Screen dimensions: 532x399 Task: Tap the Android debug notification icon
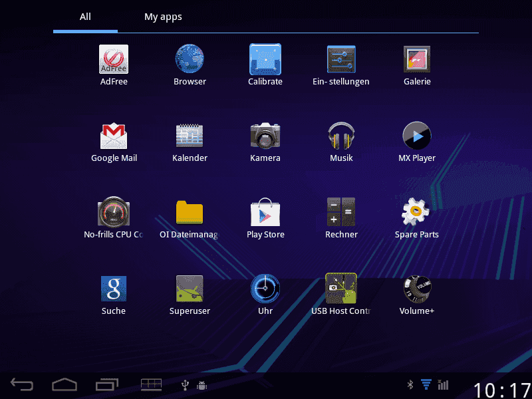click(202, 385)
